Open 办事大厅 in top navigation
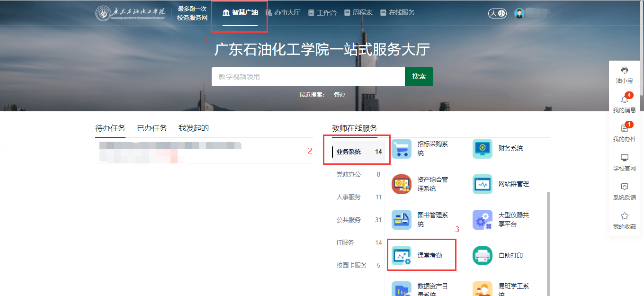The image size is (644, 296). coord(283,13)
